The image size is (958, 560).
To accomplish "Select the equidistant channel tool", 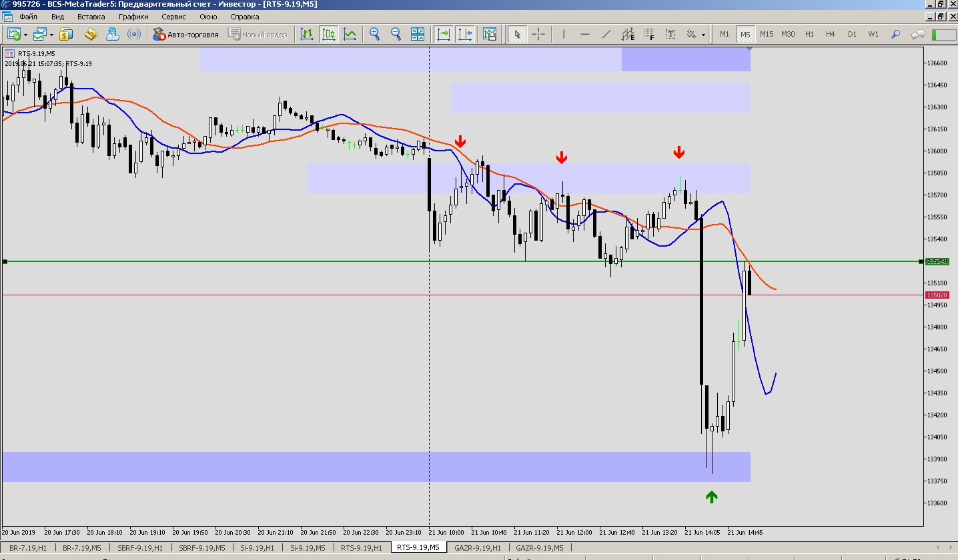I will click(628, 34).
